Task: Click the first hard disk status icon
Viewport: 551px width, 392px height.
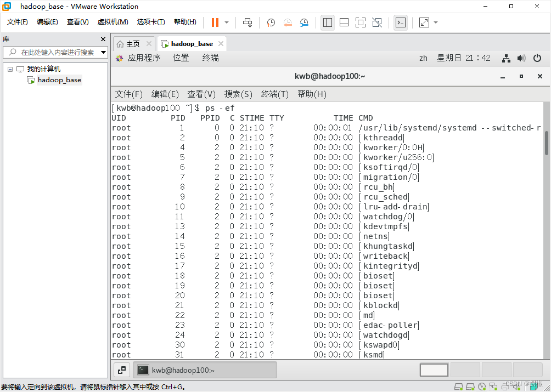Action: tap(458, 387)
